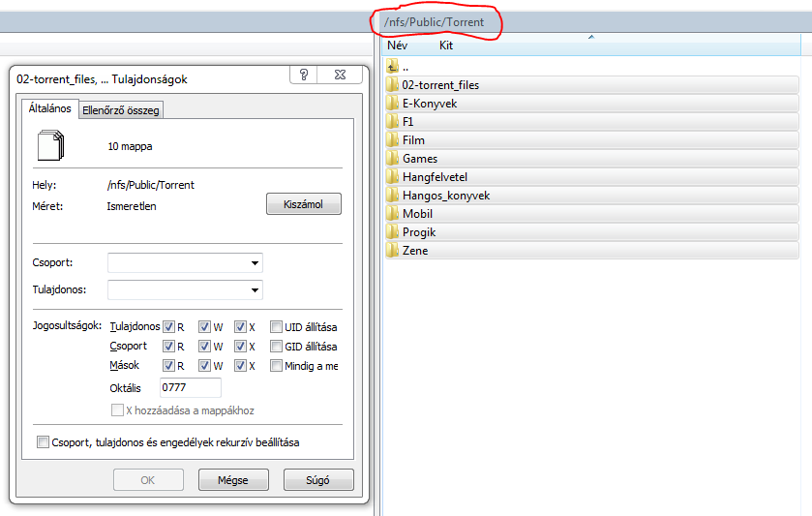Toggle Mások R permission checkbox
The image size is (812, 516).
coord(168,366)
